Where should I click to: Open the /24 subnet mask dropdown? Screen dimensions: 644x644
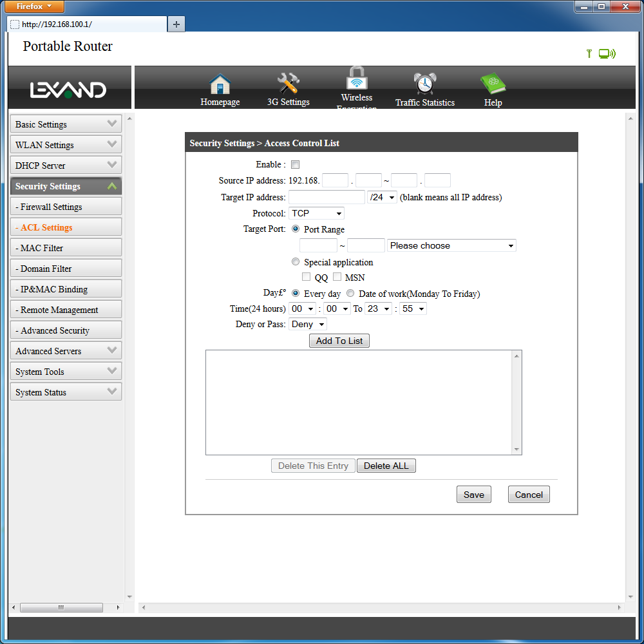coord(382,197)
